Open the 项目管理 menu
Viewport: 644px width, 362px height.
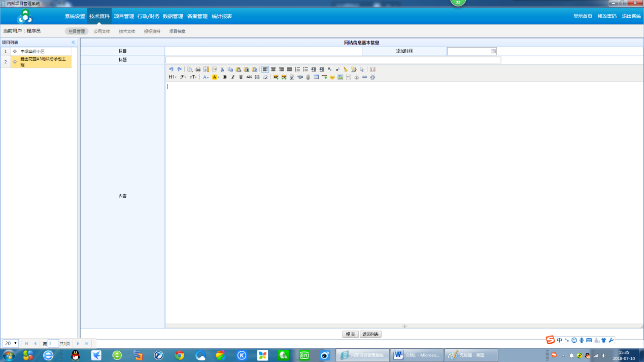(124, 16)
